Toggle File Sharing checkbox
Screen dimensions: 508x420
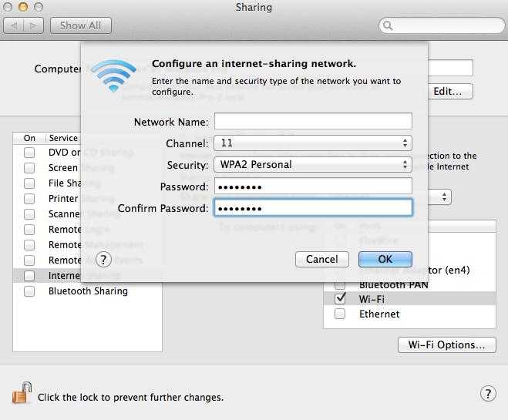pos(29,183)
